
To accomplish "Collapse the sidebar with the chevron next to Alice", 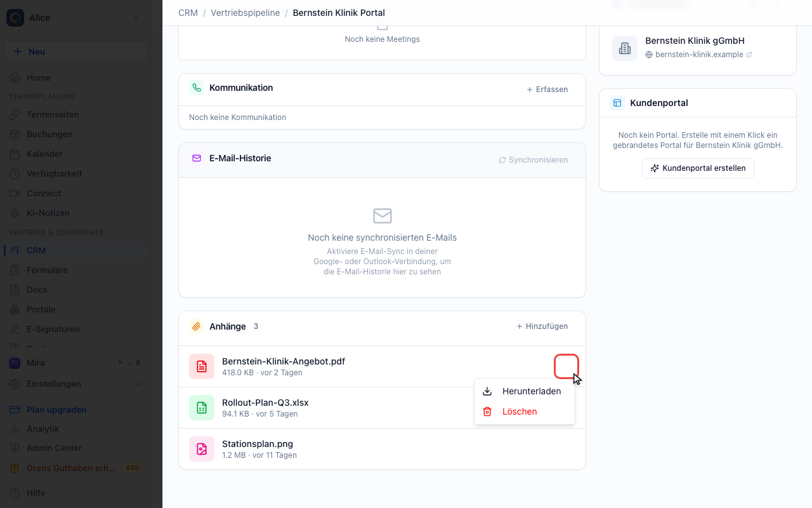I will click(136, 18).
